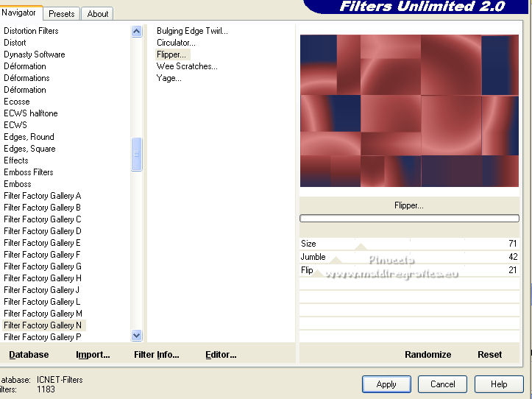Click the category list scroll up arrow
This screenshot has height=399, width=532.
pyautogui.click(x=136, y=32)
